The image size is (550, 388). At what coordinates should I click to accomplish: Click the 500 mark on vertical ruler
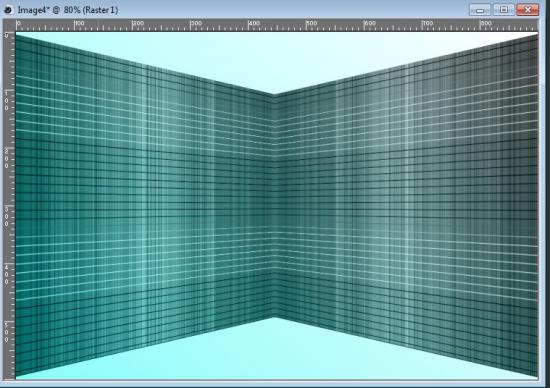(6, 332)
